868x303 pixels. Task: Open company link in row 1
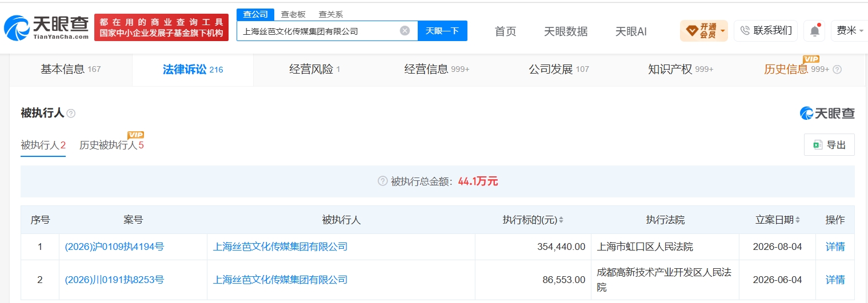[x=280, y=247]
